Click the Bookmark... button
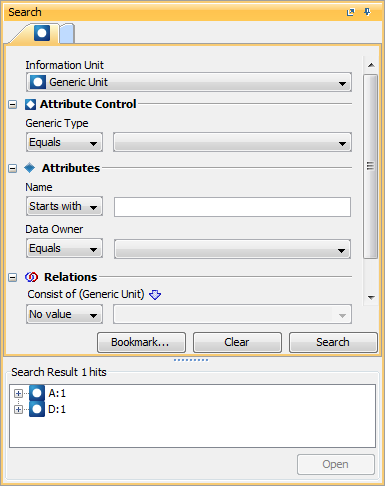This screenshot has width=385, height=486. coord(141,342)
